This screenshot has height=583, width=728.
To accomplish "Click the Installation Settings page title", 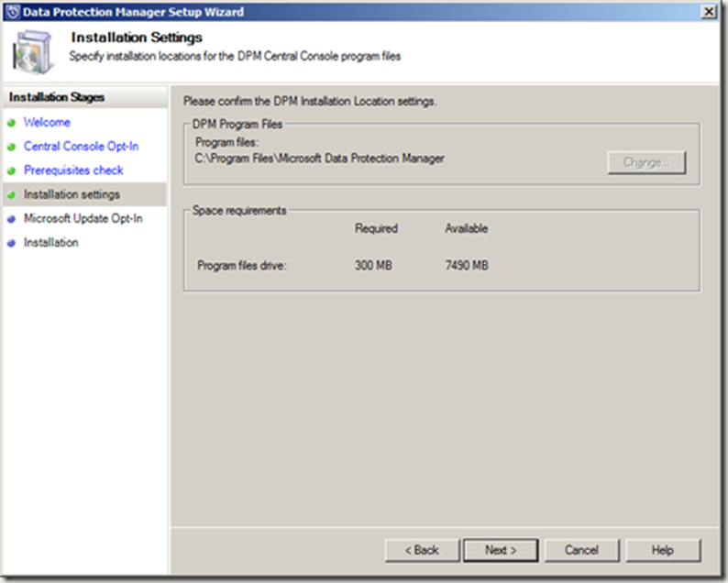I will [137, 38].
